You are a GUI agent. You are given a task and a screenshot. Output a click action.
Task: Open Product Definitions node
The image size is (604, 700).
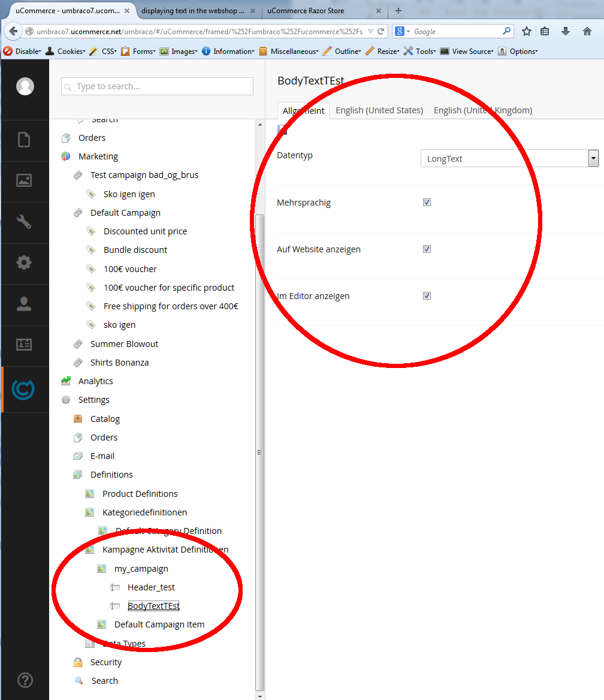tap(140, 494)
